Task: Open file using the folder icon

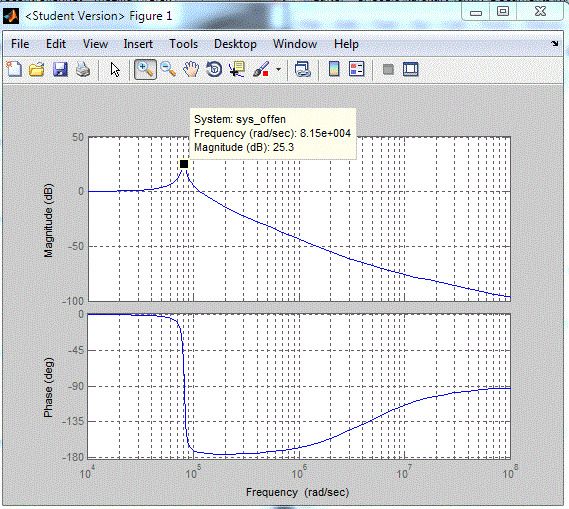Action: [x=37, y=69]
